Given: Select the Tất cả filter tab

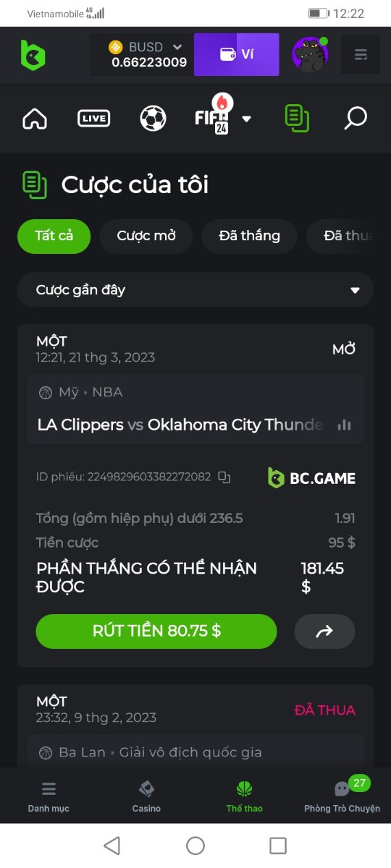Looking at the screenshot, I should [x=54, y=236].
